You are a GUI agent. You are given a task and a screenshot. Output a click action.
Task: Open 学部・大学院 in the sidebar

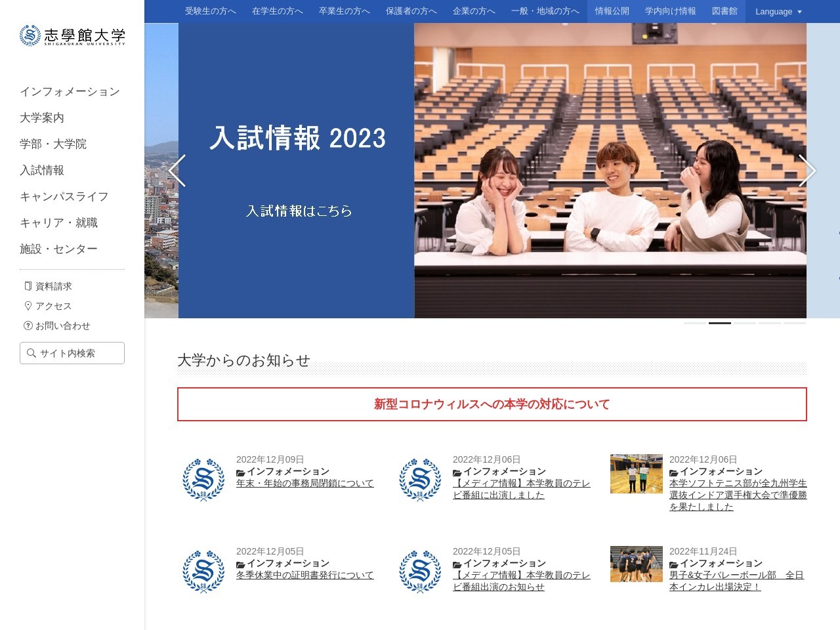[x=53, y=144]
